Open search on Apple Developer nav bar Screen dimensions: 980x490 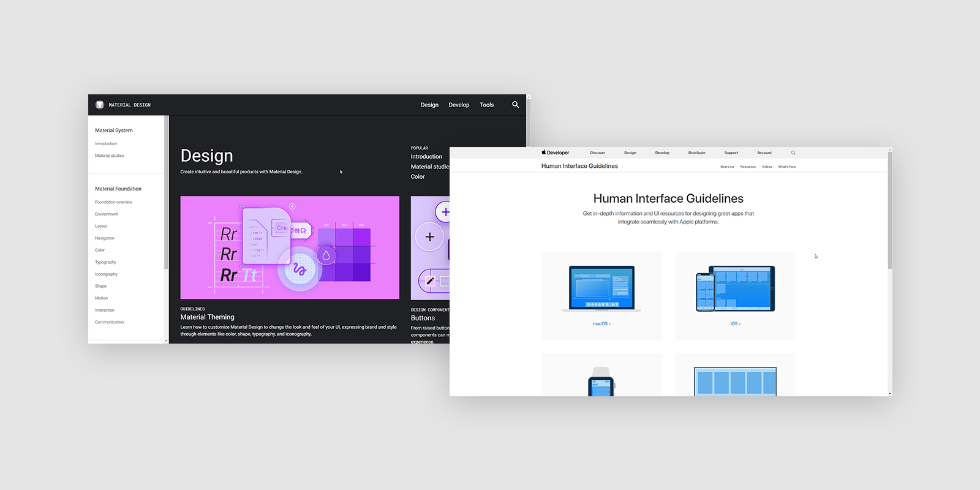793,153
